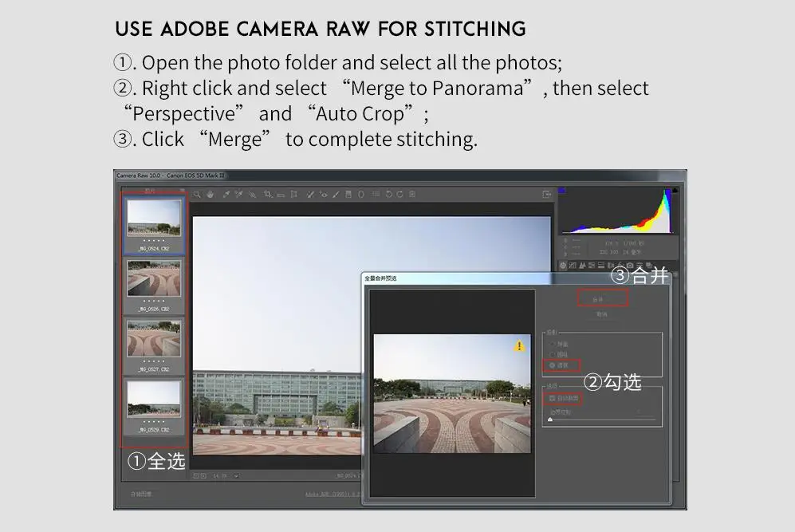The height and width of the screenshot is (532, 795).
Task: Open the Filmstrip panel menu
Action: pos(182,191)
